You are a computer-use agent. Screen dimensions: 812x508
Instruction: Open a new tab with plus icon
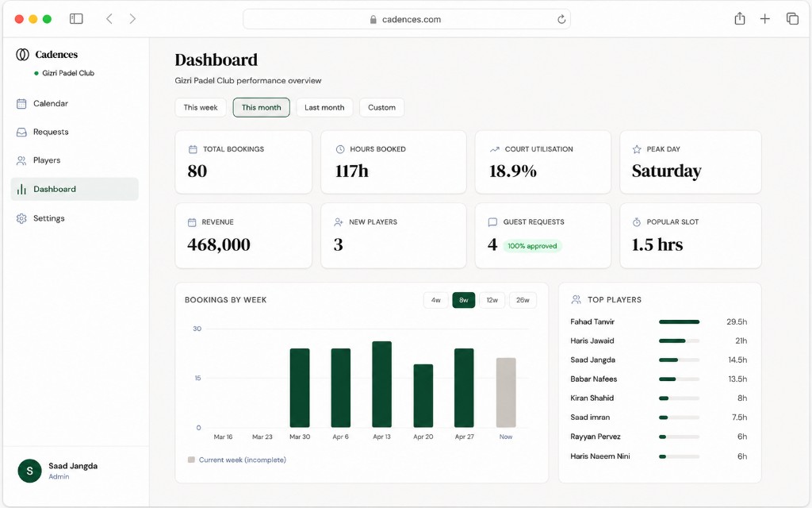tap(765, 19)
